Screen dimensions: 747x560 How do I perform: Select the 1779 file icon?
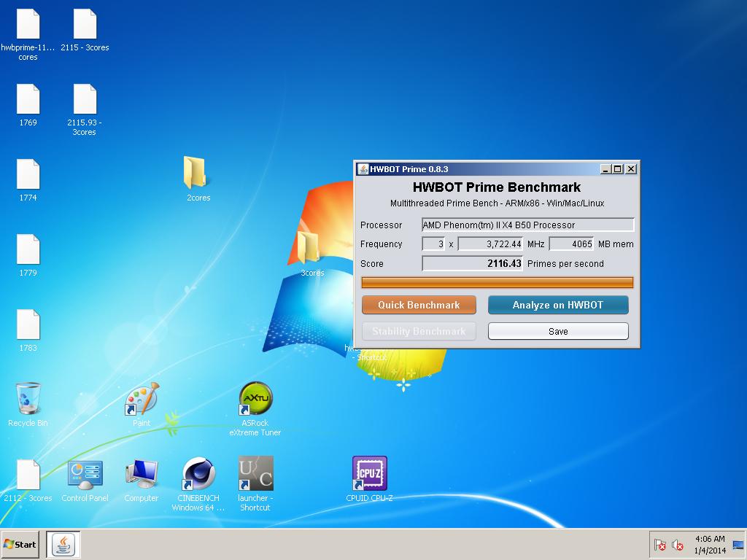click(x=28, y=249)
